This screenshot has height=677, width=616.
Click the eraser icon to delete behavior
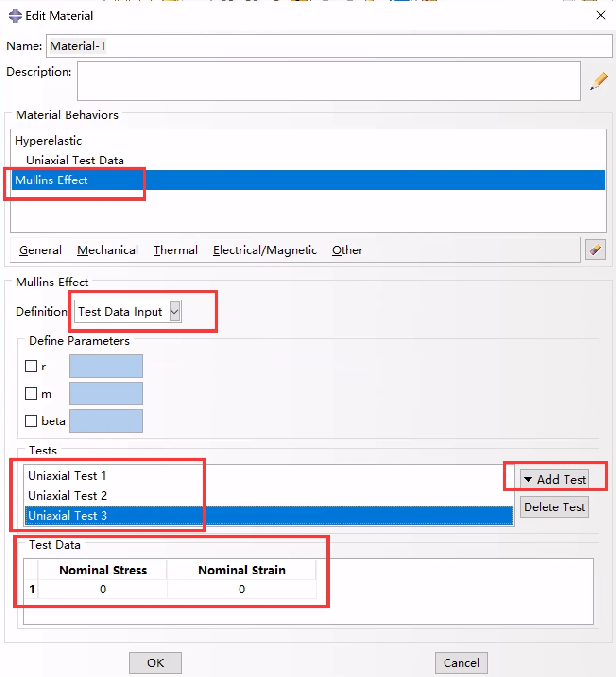596,249
